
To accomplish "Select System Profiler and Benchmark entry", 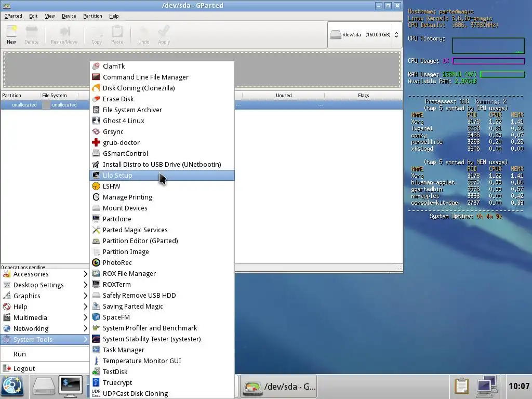I will click(x=162, y=328).
